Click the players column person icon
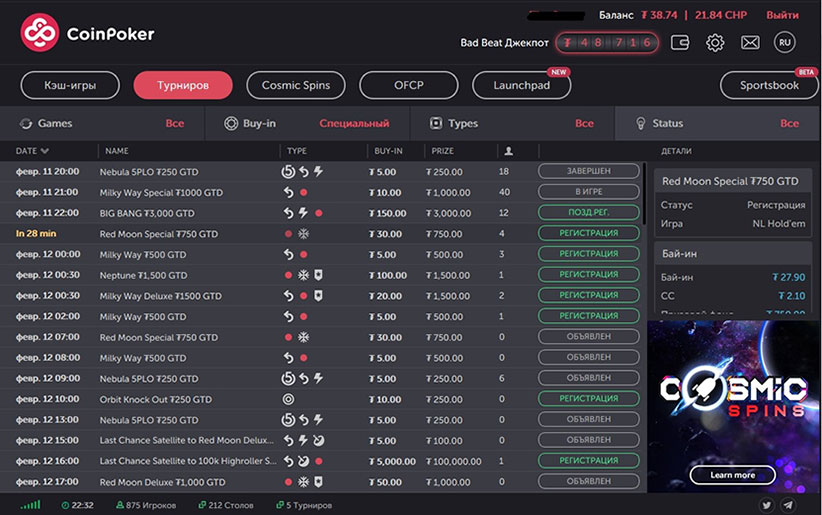 (509, 151)
